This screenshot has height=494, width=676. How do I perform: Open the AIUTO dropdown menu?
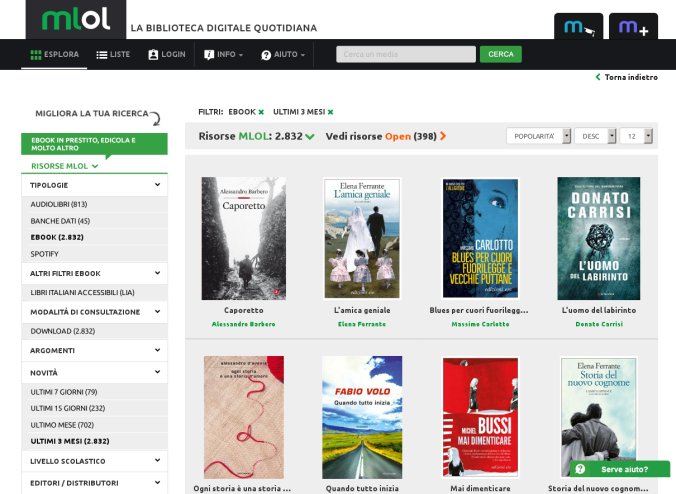pos(283,54)
